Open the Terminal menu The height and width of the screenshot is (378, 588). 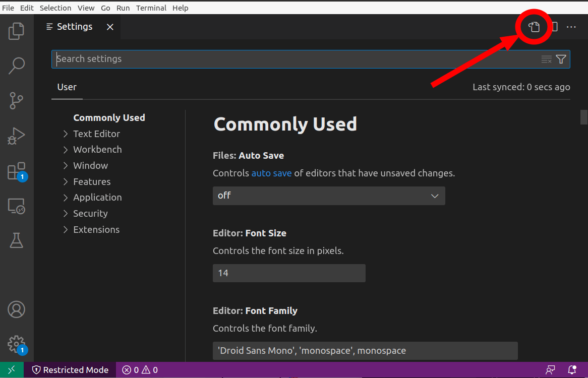click(151, 8)
